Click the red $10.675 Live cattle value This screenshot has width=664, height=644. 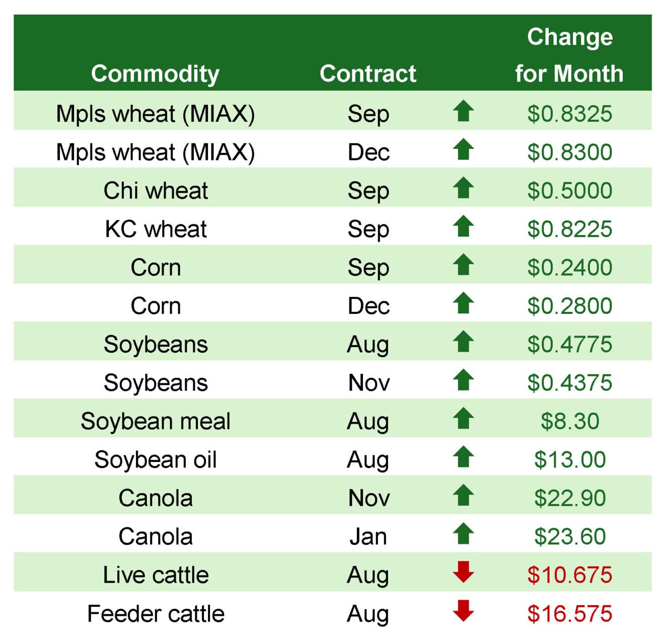click(569, 575)
